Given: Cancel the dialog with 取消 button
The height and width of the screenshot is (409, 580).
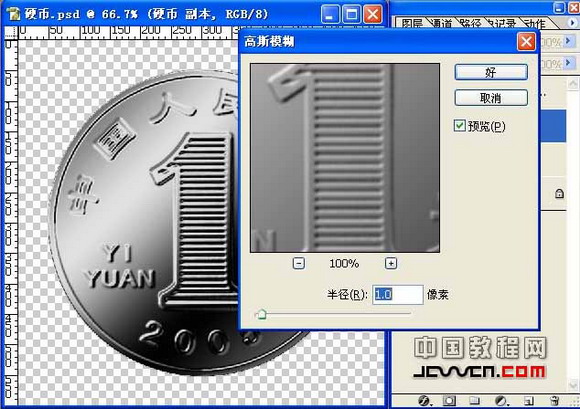Looking at the screenshot, I should pyautogui.click(x=491, y=98).
